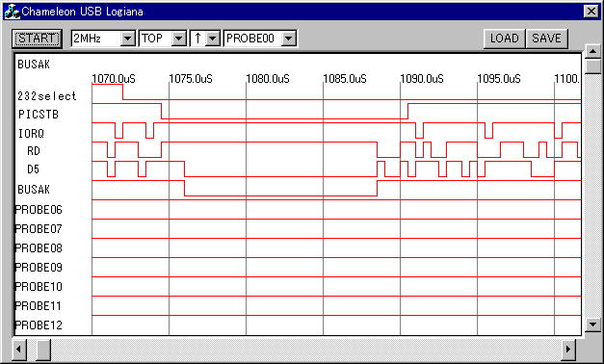Click the horizontal scrollbar thumb
The image size is (604, 364).
pos(43,350)
